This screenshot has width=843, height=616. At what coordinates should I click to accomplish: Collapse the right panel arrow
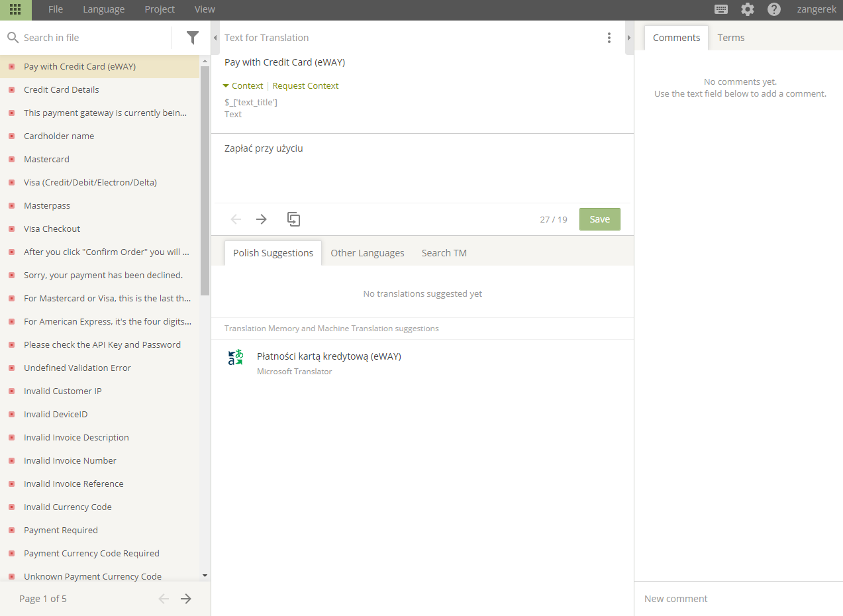pyautogui.click(x=629, y=38)
